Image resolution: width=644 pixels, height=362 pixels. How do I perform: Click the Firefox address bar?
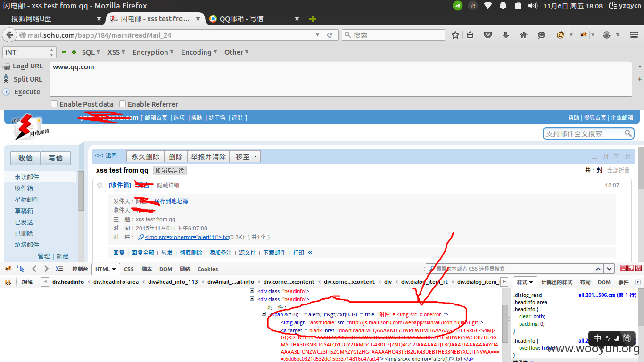[171, 35]
